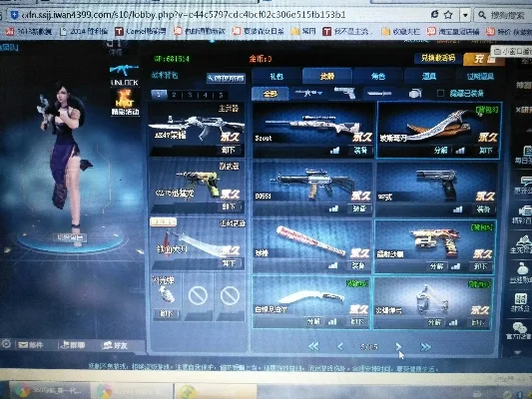Select tactical backpack slot 2
The height and width of the screenshot is (399, 532).
click(174, 95)
